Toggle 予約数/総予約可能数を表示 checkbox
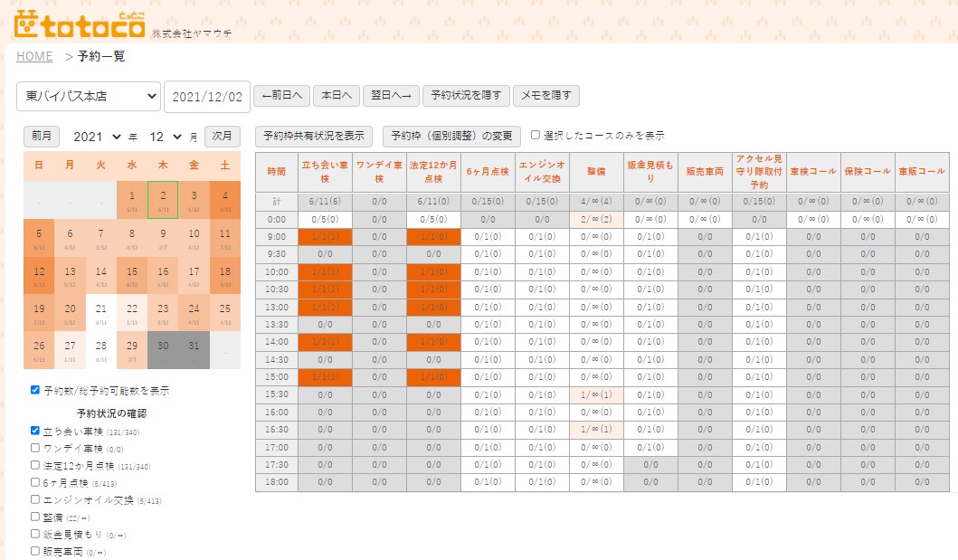Image resolution: width=958 pixels, height=560 pixels. pyautogui.click(x=35, y=391)
